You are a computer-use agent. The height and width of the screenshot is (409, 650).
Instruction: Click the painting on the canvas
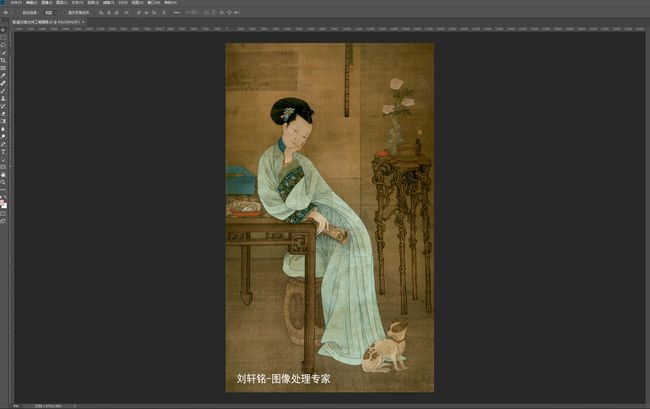point(330,217)
